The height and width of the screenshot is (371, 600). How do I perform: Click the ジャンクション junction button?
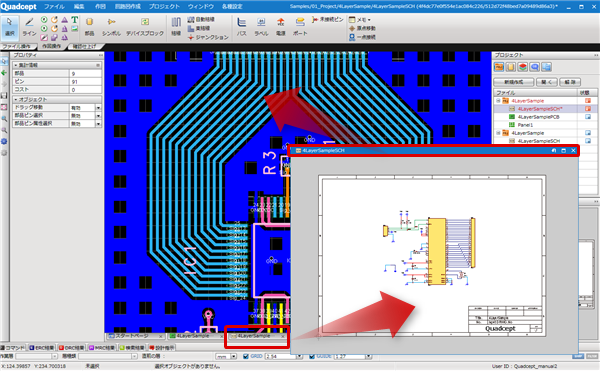coord(208,37)
